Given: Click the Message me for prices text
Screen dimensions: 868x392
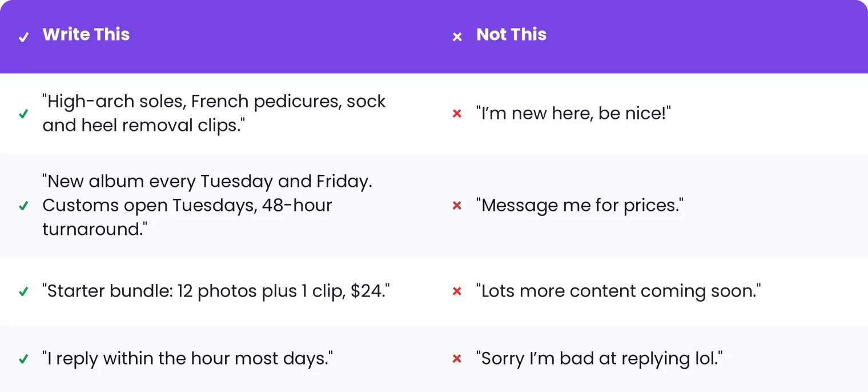Looking at the screenshot, I should (580, 205).
